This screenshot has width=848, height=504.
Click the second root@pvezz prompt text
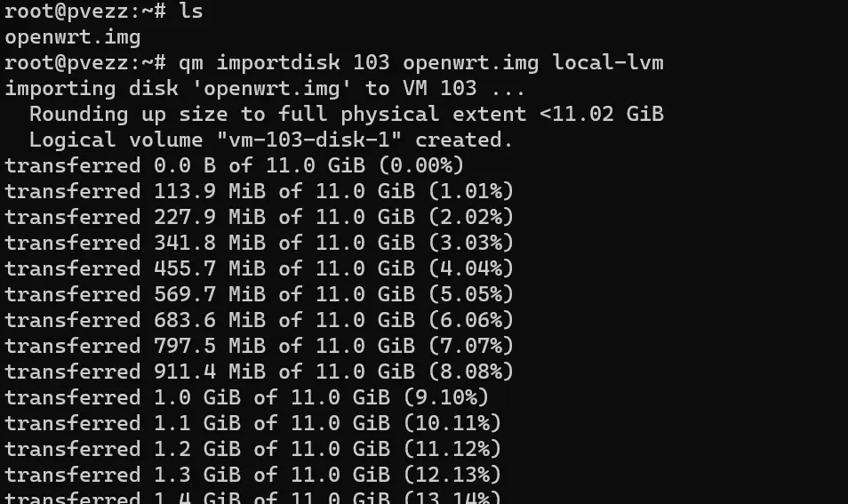85,63
